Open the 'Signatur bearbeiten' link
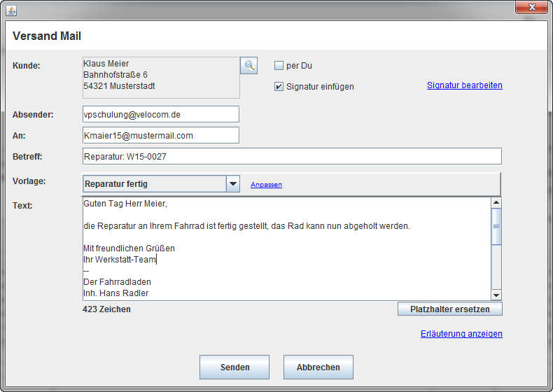Screen dimensions: 553x392 tap(464, 85)
